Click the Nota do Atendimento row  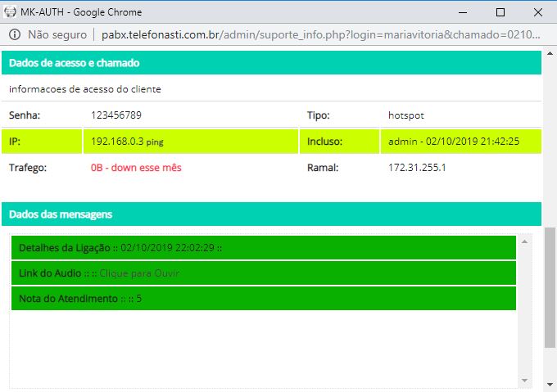tap(264, 299)
